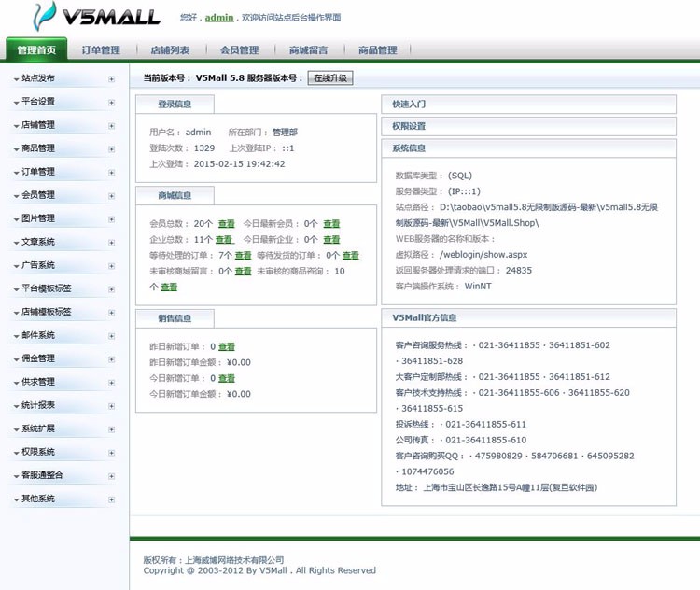Select 客服通整合 sidebar menu

point(42,475)
